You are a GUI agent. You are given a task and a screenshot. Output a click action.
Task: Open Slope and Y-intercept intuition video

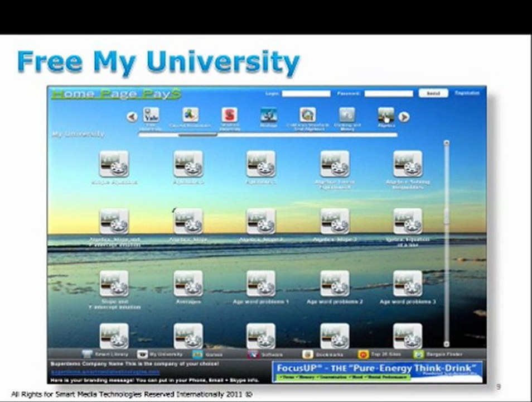(114, 284)
